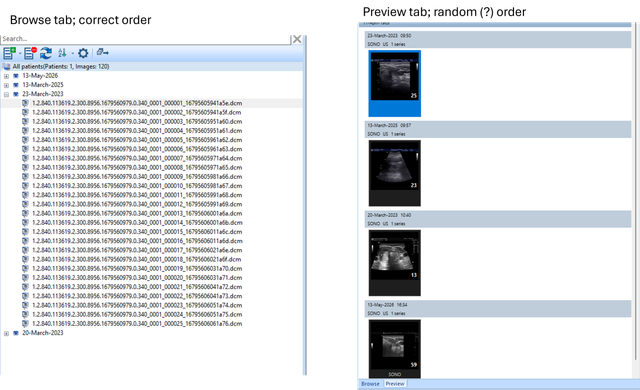Click the remove files icon with red badge
Viewport: 640px width, 390px height.
[30, 53]
